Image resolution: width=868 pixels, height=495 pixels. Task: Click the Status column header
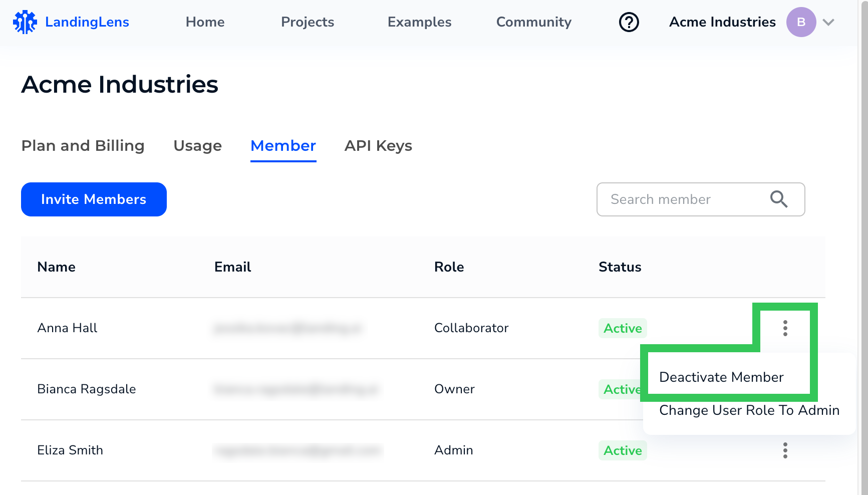click(620, 267)
